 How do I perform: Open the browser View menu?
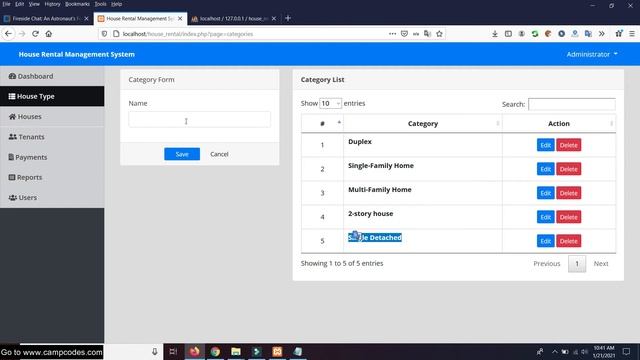(34, 4)
